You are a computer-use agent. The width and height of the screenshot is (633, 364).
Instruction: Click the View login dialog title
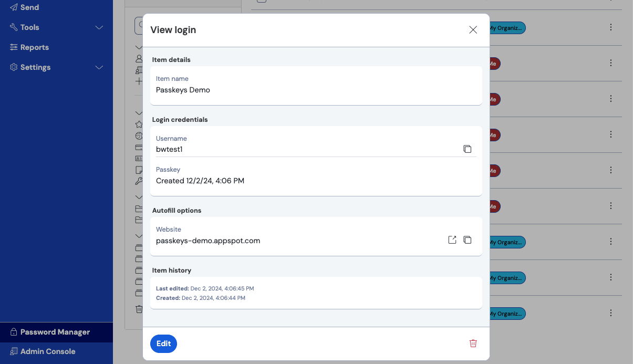pos(173,30)
